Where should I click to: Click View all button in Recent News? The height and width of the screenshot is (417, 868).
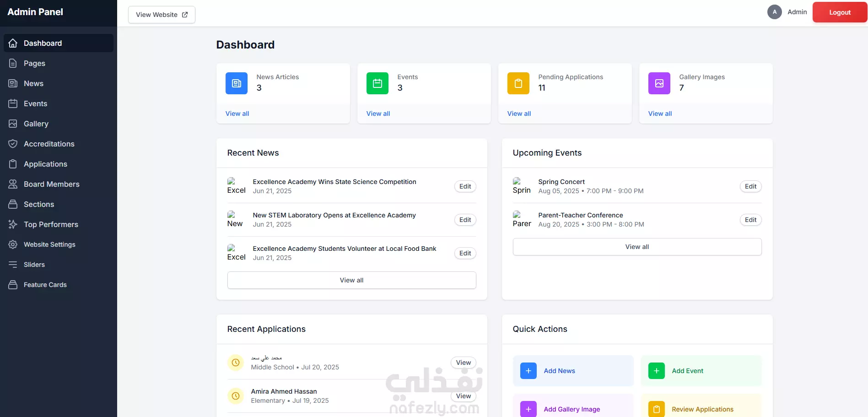[351, 280]
